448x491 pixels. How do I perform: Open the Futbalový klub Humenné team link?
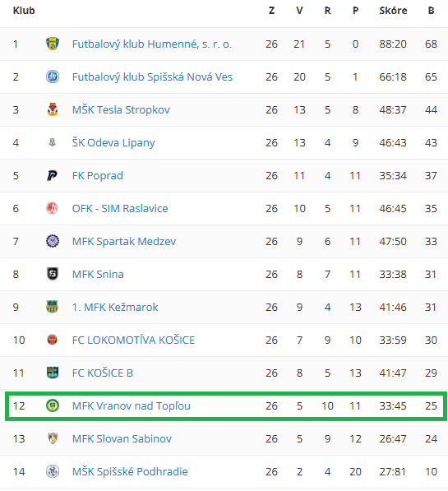(152, 44)
